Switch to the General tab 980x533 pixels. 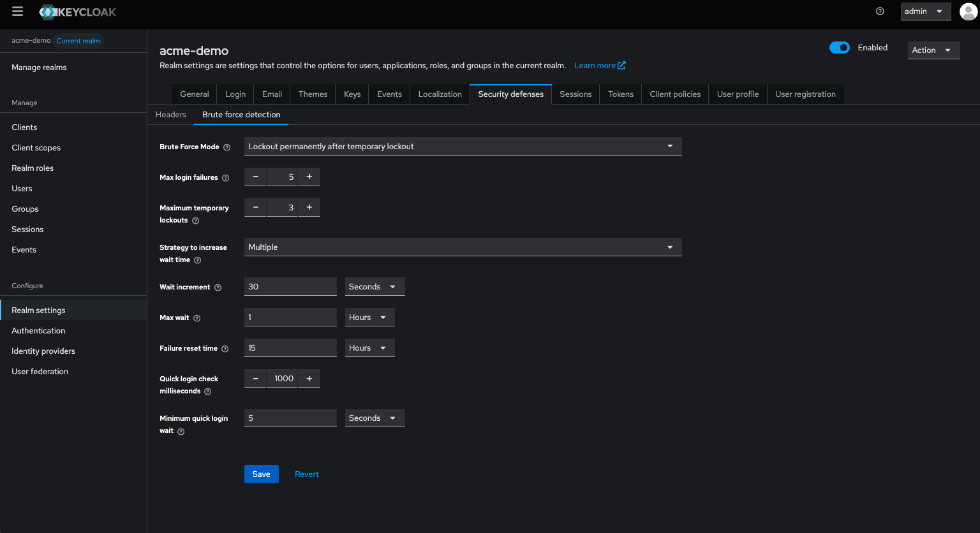[195, 94]
